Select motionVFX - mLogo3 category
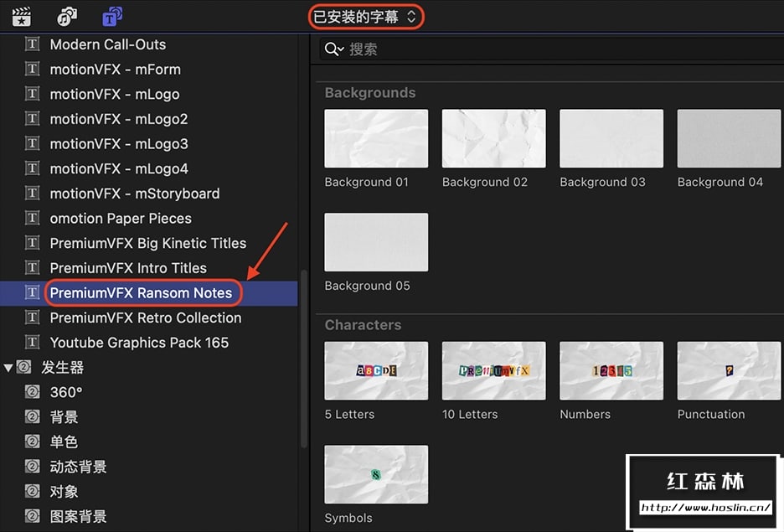 (119, 144)
